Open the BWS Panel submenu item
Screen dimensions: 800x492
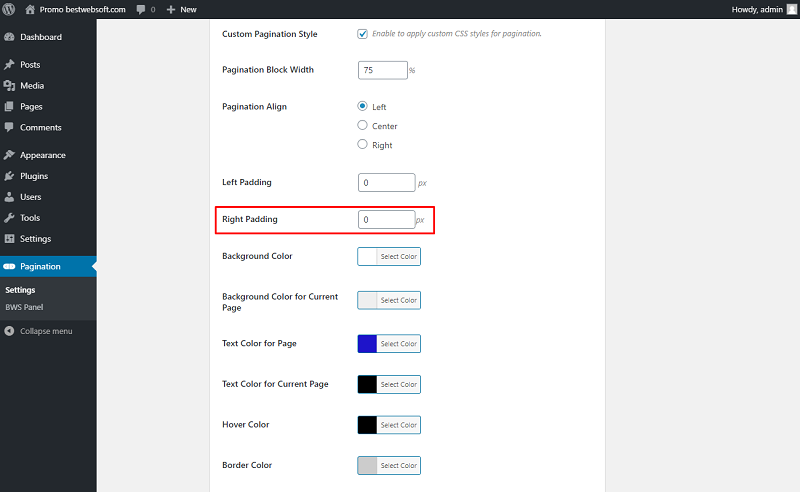point(24,307)
